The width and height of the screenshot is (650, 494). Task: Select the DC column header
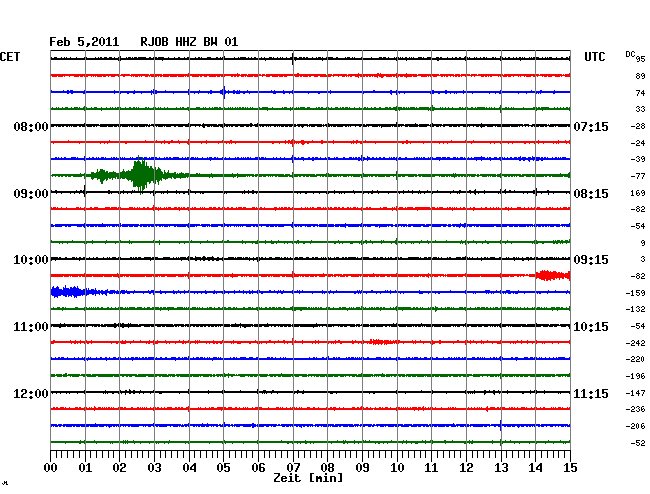click(x=630, y=54)
